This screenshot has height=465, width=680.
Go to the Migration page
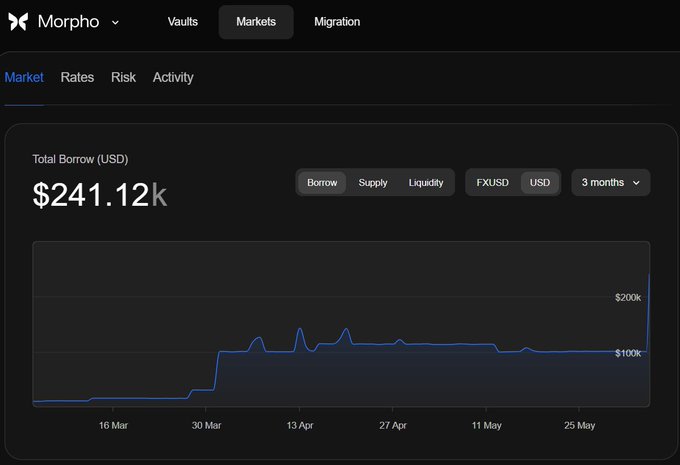click(x=337, y=22)
